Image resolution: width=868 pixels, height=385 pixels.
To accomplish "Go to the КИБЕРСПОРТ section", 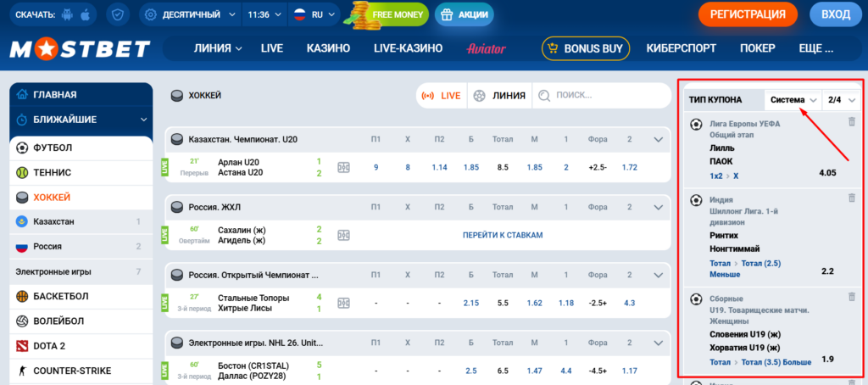I will click(682, 48).
